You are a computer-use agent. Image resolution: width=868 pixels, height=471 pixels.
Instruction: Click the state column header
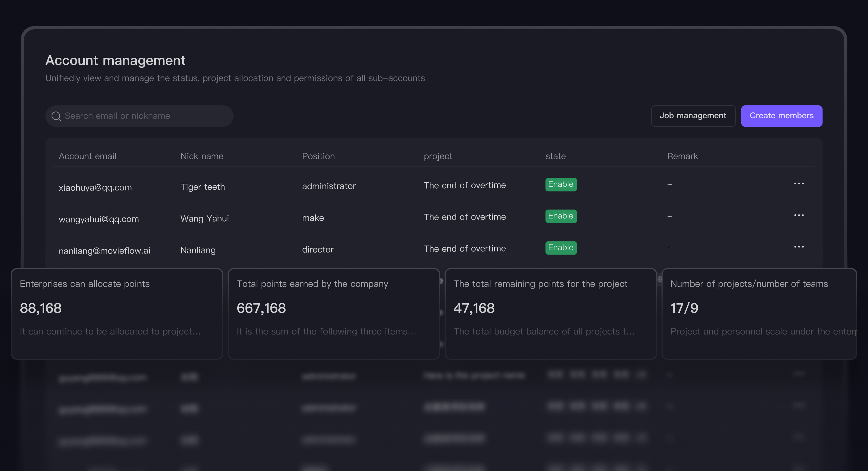[x=555, y=156]
